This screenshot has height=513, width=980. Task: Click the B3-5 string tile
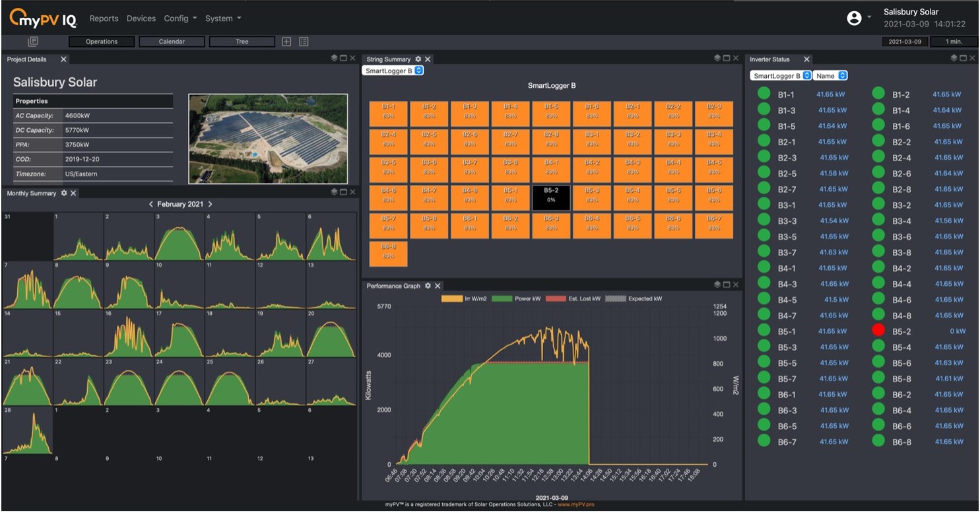tap(388, 169)
